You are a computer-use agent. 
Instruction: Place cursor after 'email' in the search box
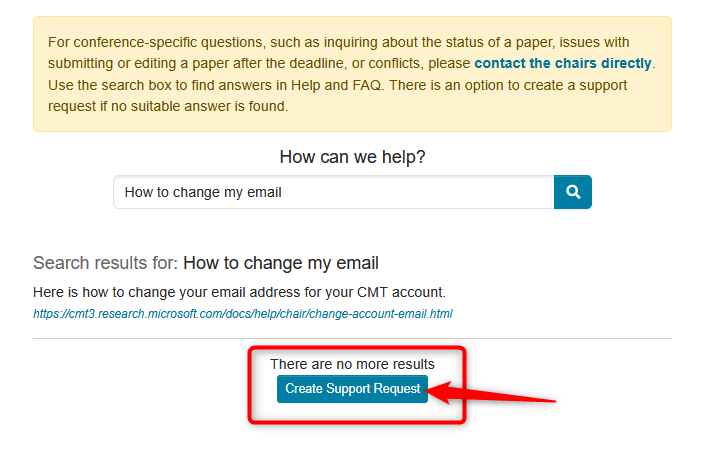[x=284, y=192]
